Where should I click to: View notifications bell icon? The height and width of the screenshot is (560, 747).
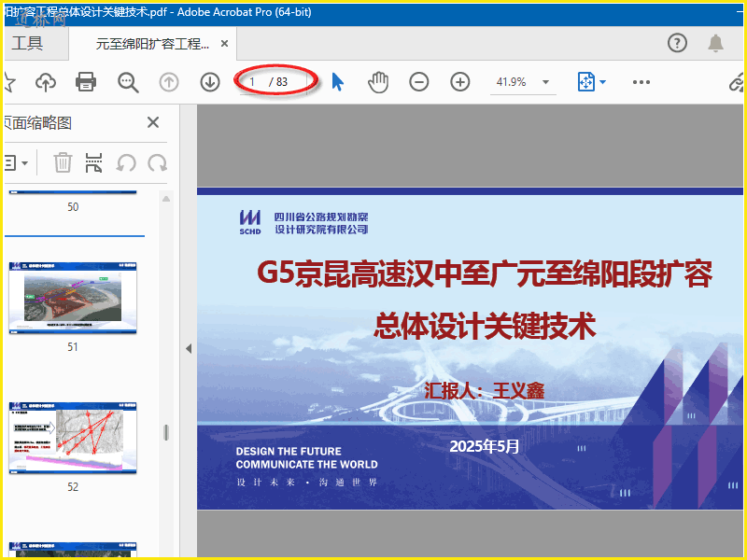(x=715, y=43)
